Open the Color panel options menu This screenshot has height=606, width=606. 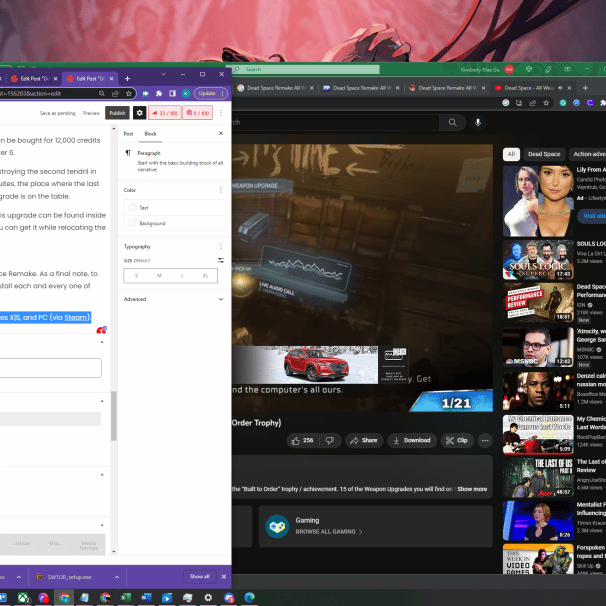tap(221, 190)
